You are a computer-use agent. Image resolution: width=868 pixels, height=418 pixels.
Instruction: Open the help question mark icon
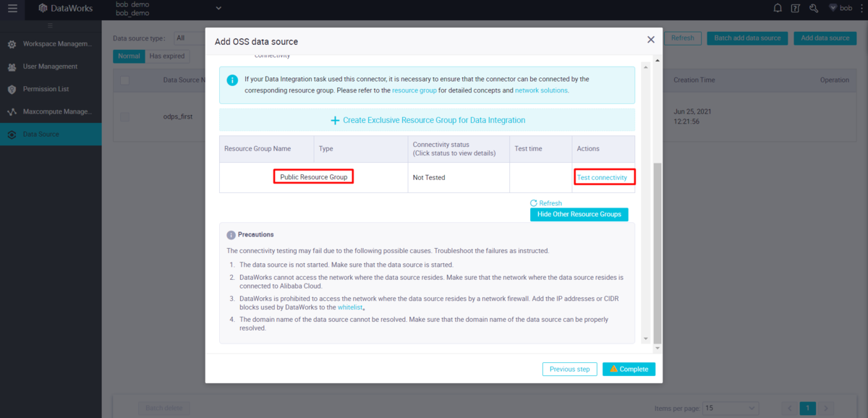pyautogui.click(x=796, y=9)
